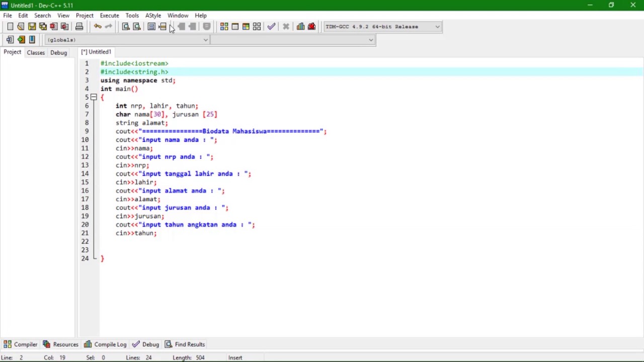The image size is (644, 362).
Task: Click the Run toolbar icon
Action: click(235, 27)
